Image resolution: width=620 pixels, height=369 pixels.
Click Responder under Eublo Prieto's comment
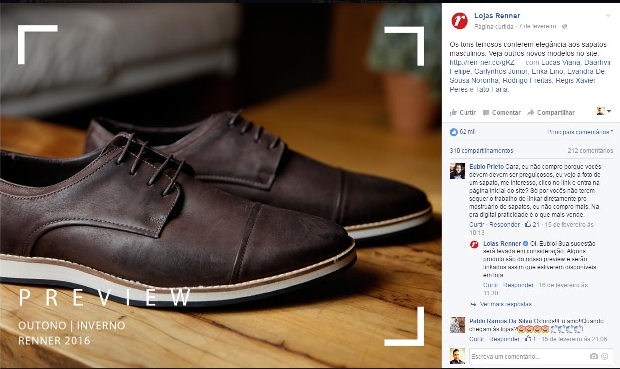[505, 225]
